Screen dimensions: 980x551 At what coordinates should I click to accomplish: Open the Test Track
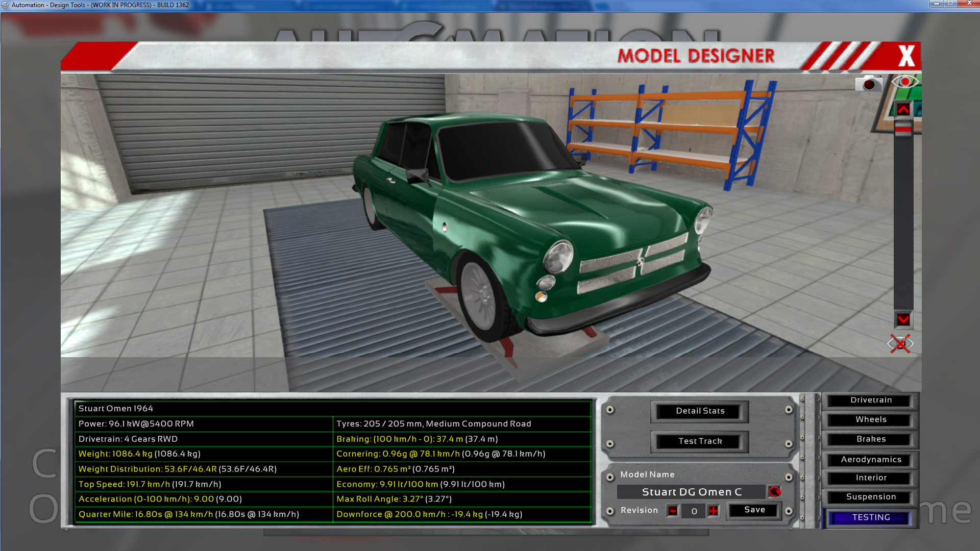(x=700, y=441)
